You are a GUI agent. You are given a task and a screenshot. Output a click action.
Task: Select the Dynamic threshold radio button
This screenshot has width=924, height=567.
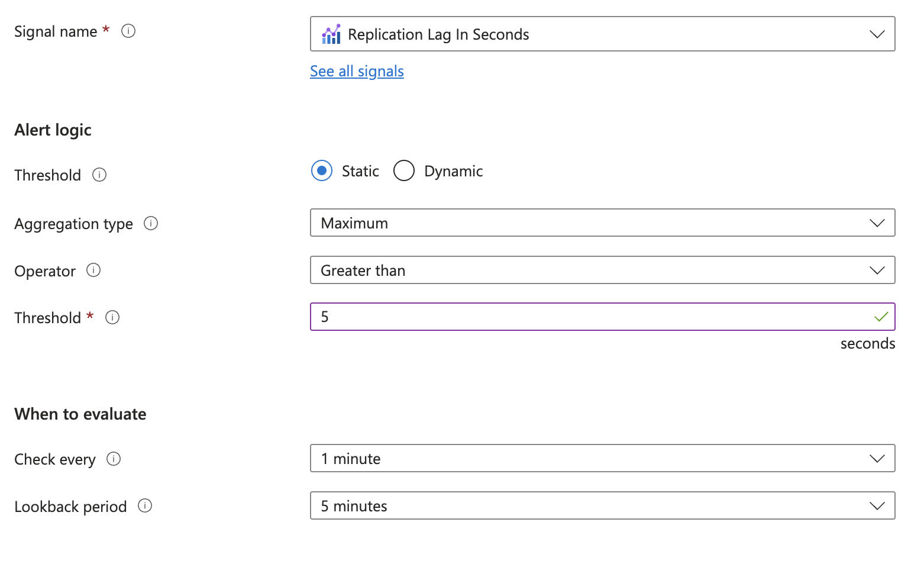(404, 171)
